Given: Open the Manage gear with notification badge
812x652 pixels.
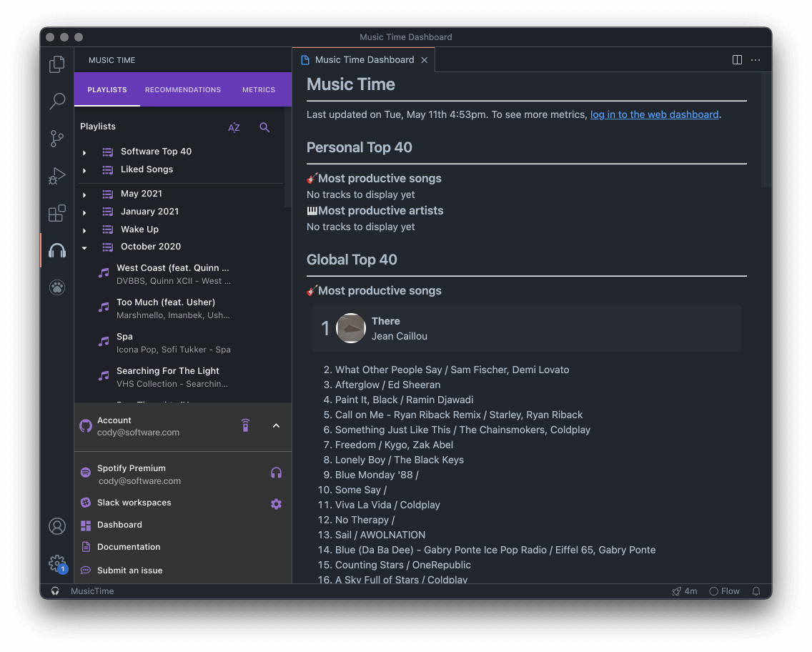Looking at the screenshot, I should [x=56, y=563].
